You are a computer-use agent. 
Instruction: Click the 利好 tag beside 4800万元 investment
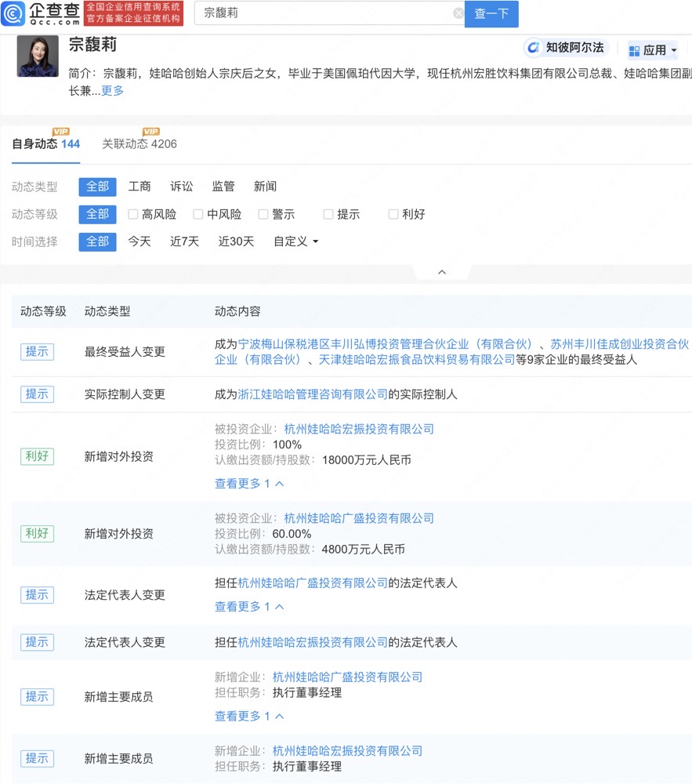coord(37,533)
